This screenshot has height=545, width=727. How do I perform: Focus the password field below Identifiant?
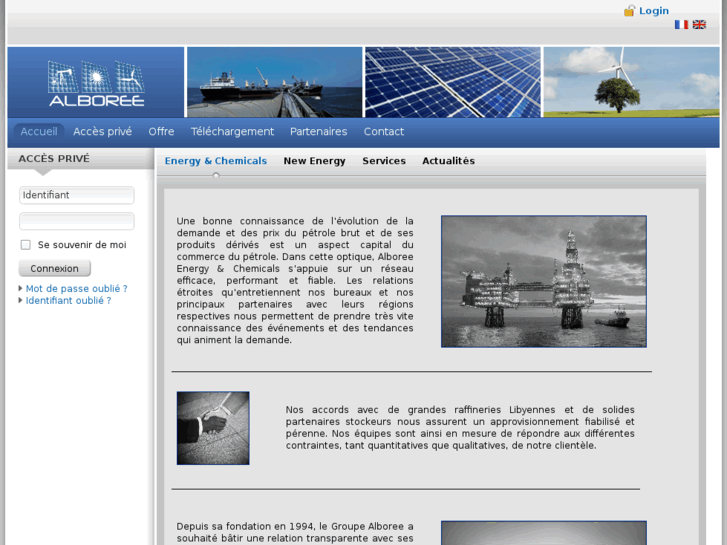77,221
